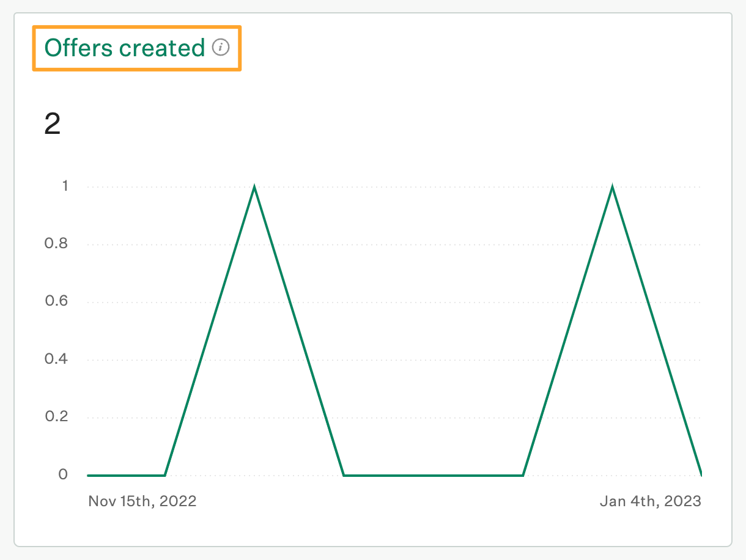746x560 pixels.
Task: Click the y-axis label 0.6
Action: [x=56, y=301]
